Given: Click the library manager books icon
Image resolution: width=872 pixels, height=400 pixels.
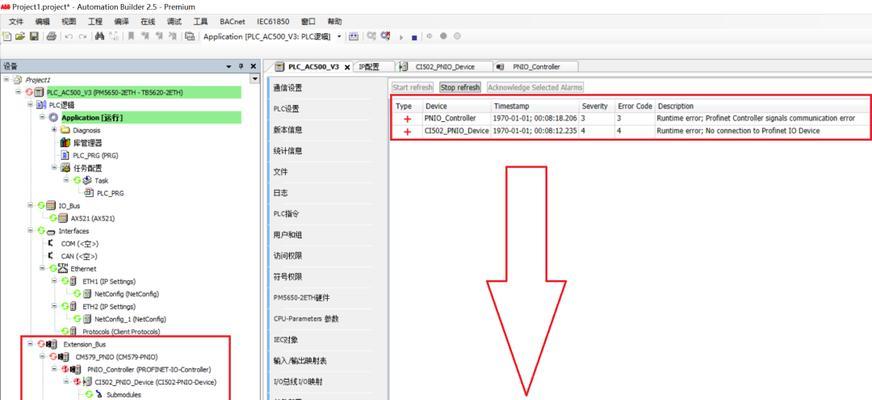Looking at the screenshot, I should point(65,142).
